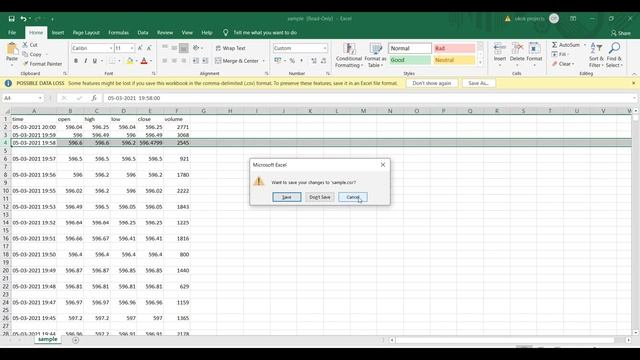
Task: Open the orientation text angle menu
Action: (198, 48)
